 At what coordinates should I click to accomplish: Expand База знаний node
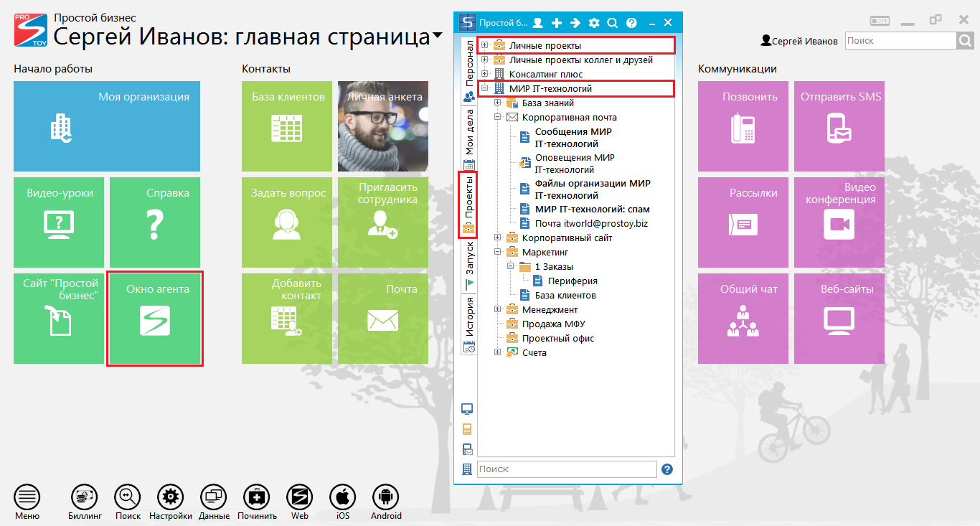[x=498, y=103]
